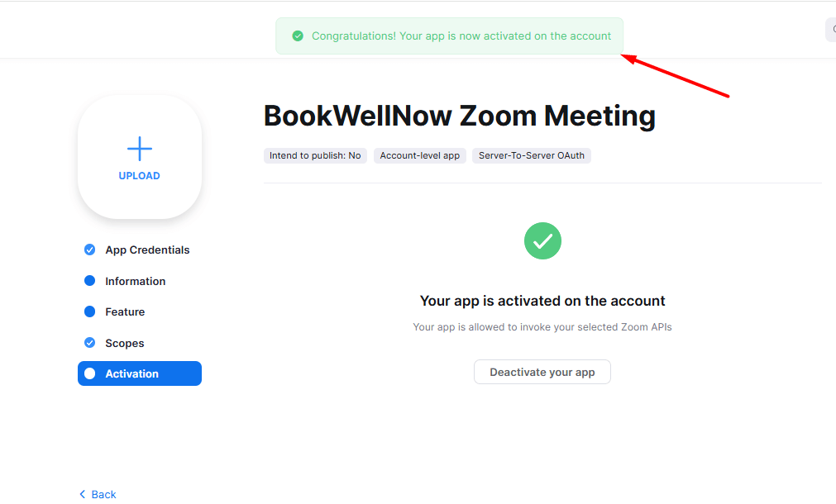Click the back chevron arrow icon
The width and height of the screenshot is (836, 504).
pyautogui.click(x=82, y=494)
